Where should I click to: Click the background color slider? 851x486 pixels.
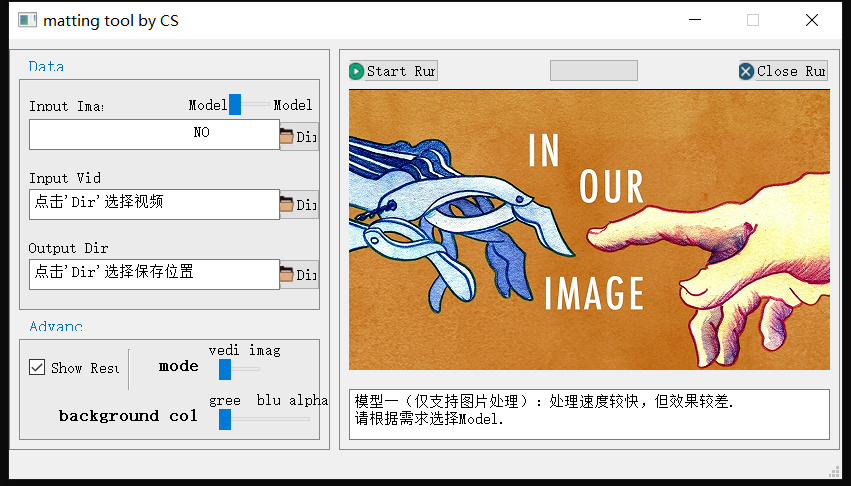pyautogui.click(x=264, y=419)
